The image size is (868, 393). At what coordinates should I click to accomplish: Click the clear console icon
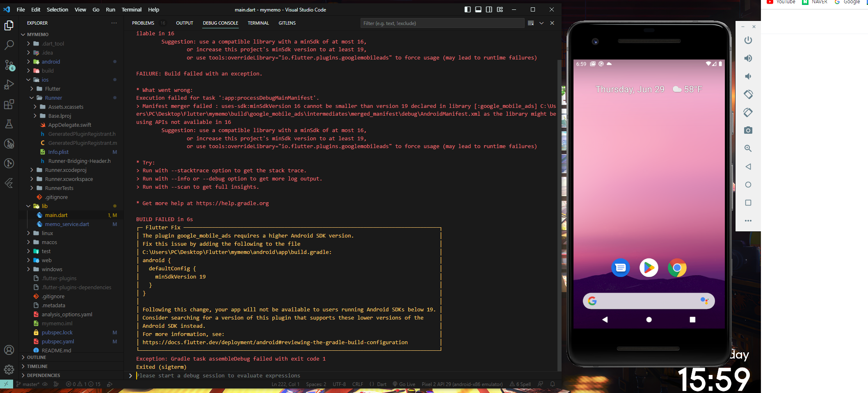coord(531,23)
